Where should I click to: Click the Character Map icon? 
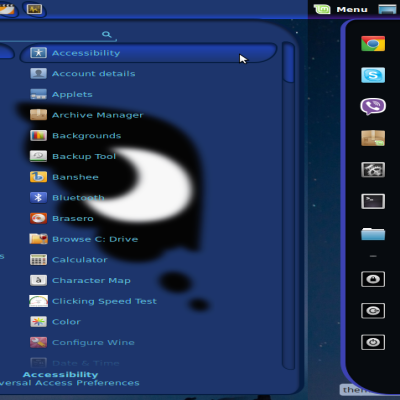point(38,280)
